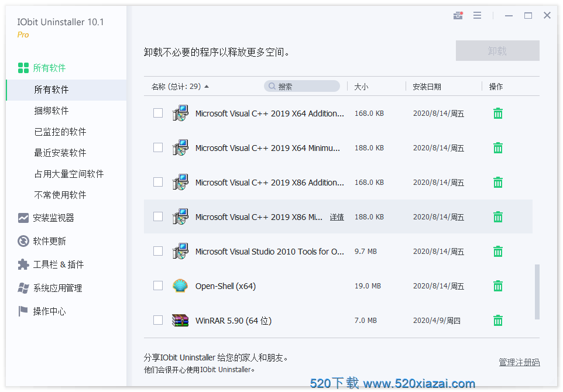Screen dimensions: 563x392
Task: Click the Visual C++ 2019 X64 Minimum installer icon
Action: click(180, 147)
